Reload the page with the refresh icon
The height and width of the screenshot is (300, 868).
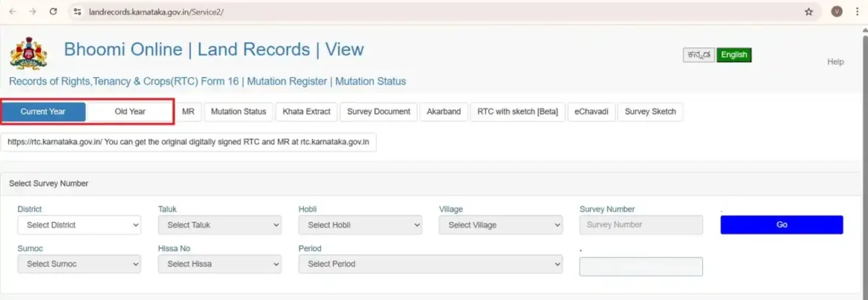(54, 12)
